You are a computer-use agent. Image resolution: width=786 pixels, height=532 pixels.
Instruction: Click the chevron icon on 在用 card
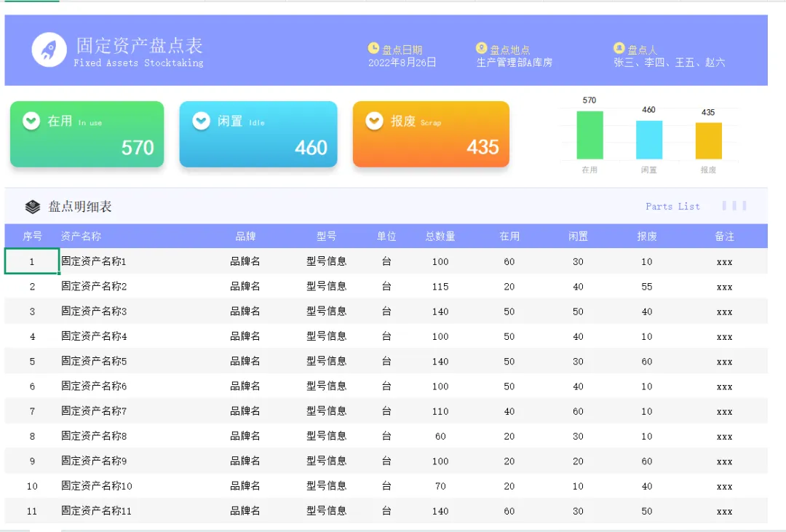click(x=31, y=121)
